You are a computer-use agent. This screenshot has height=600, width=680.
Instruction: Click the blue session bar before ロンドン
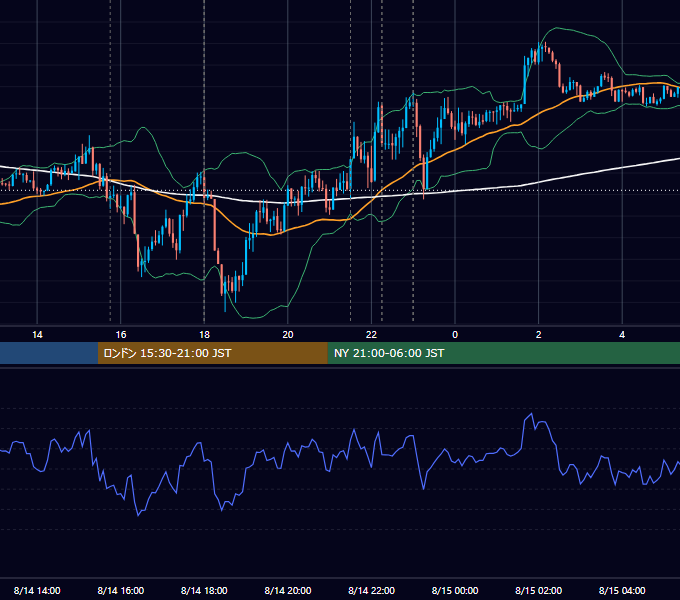49,353
